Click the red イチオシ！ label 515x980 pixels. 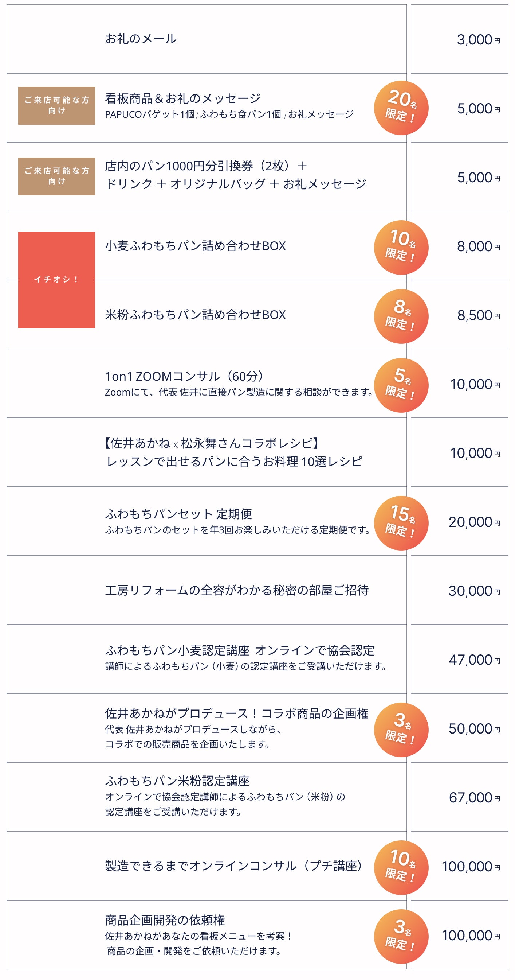click(x=56, y=280)
